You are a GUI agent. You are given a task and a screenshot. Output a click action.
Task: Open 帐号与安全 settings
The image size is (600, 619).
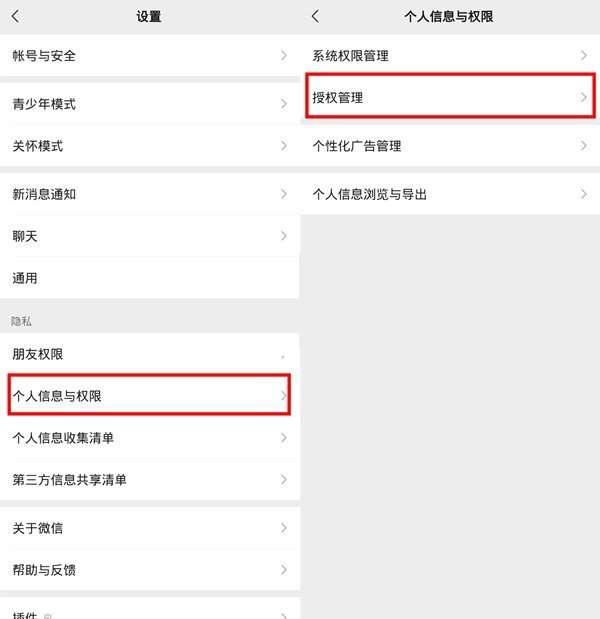pyautogui.click(x=150, y=56)
